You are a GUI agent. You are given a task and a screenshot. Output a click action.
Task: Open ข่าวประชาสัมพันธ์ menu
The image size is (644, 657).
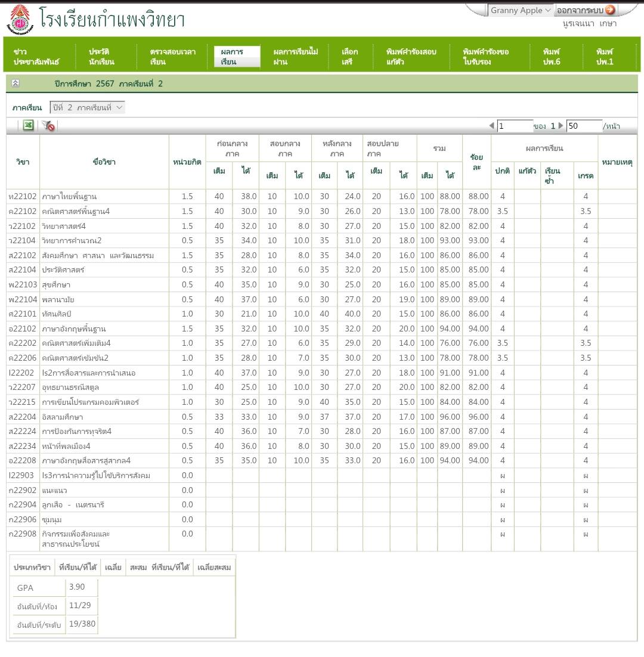pos(36,57)
